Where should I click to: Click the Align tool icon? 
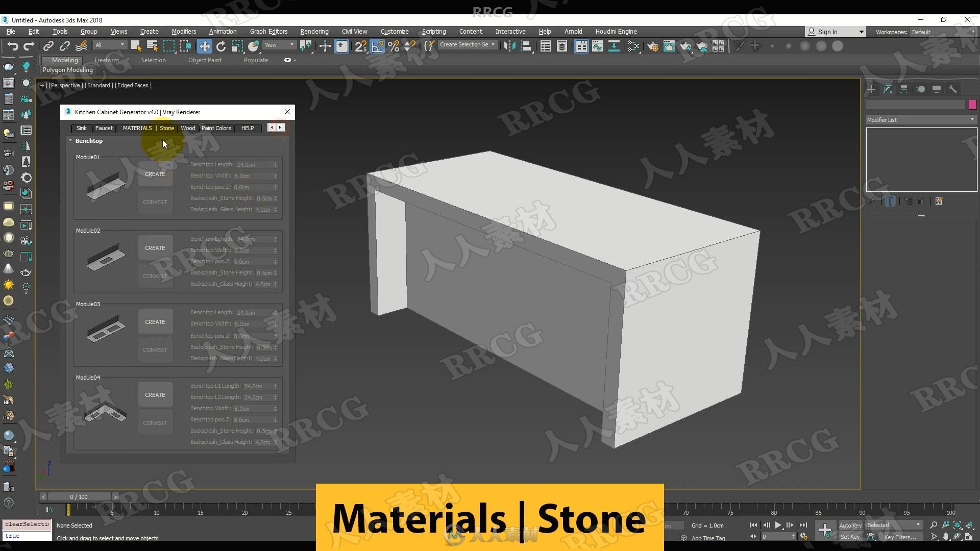click(526, 46)
